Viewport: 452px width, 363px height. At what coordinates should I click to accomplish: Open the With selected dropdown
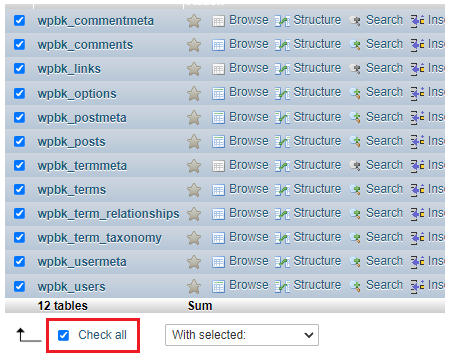click(242, 335)
